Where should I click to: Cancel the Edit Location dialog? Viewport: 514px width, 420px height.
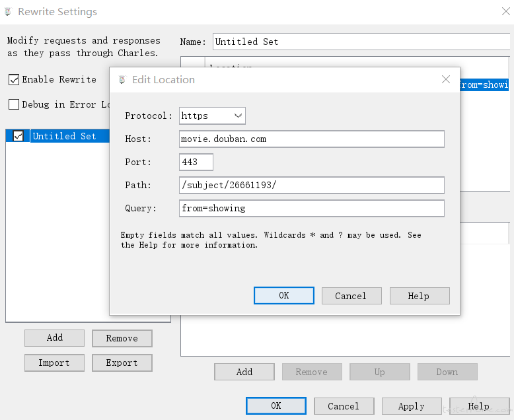coord(351,296)
